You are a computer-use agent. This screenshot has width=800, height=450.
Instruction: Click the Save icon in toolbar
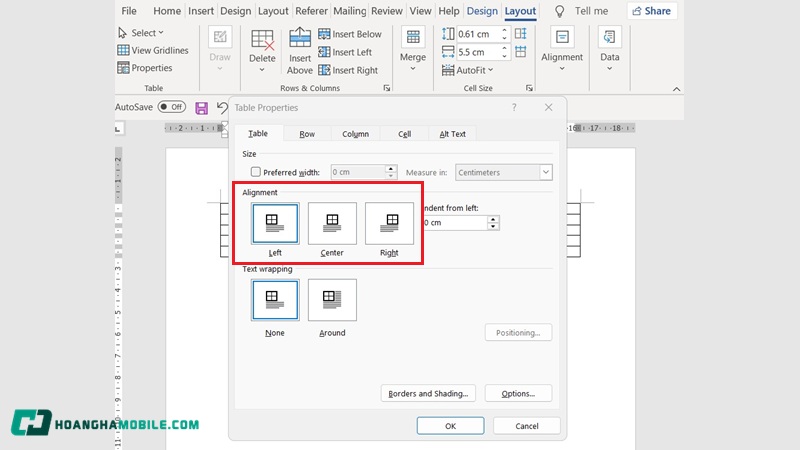point(202,107)
